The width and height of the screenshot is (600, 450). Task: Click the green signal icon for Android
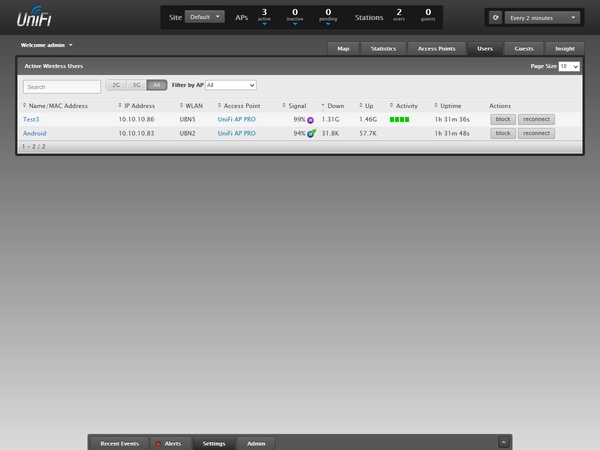pos(311,134)
